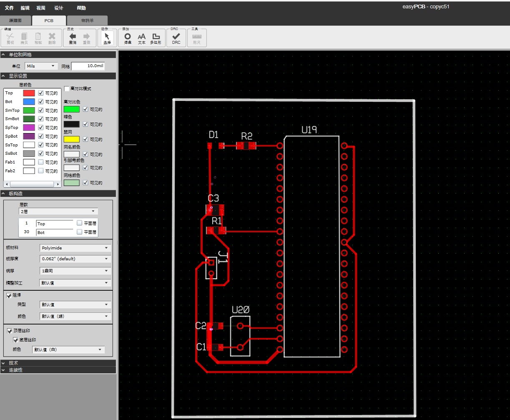Uncheck top silkscreen (顶层丝印) checkbox
The height and width of the screenshot is (420, 510).
[x=10, y=331]
